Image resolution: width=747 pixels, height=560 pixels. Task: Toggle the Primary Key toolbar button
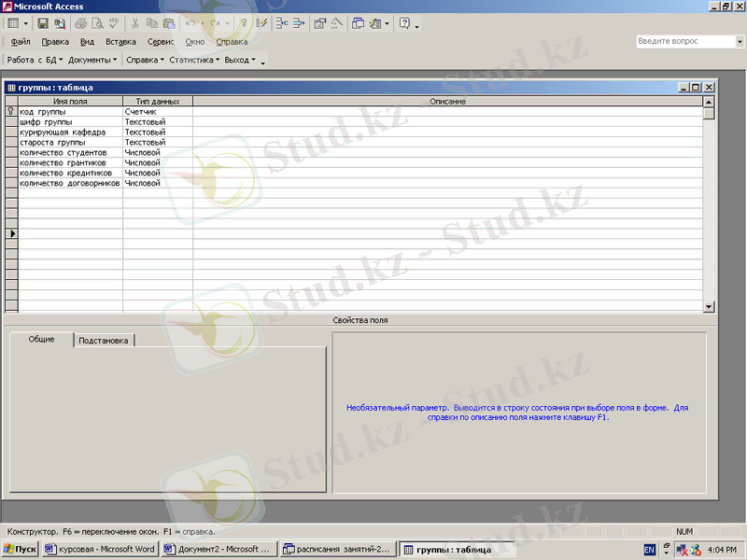(x=244, y=23)
